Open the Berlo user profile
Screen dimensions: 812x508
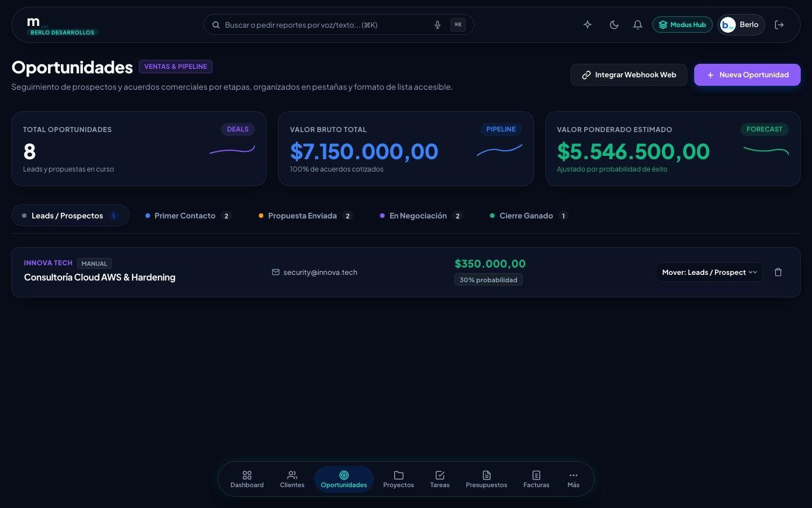click(x=741, y=25)
